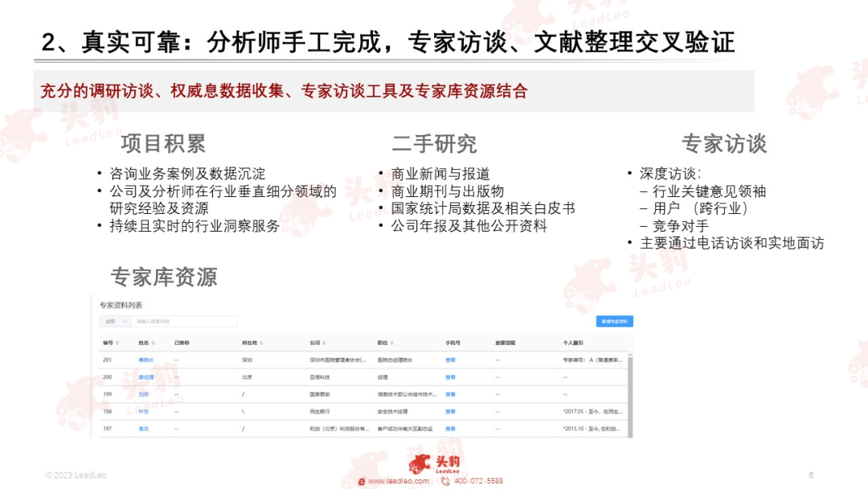Open the expert name link in row 199
Viewport: 868px width, 489px height.
[x=143, y=394]
